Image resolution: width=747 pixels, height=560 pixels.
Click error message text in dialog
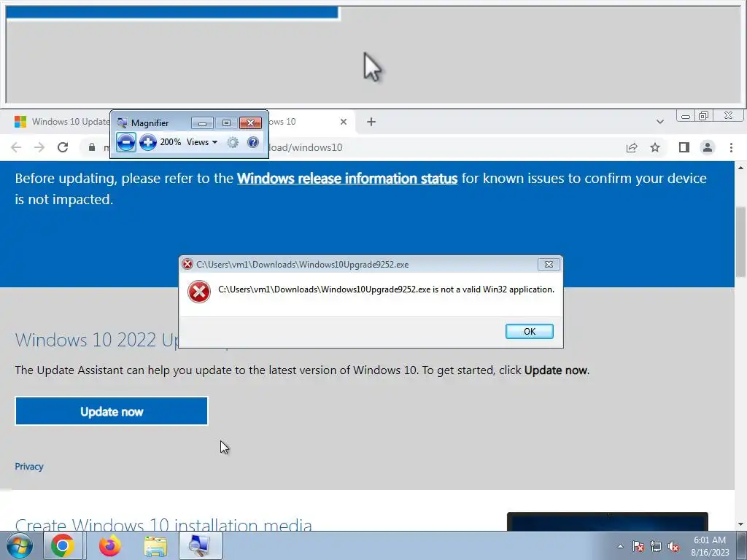pyautogui.click(x=387, y=289)
